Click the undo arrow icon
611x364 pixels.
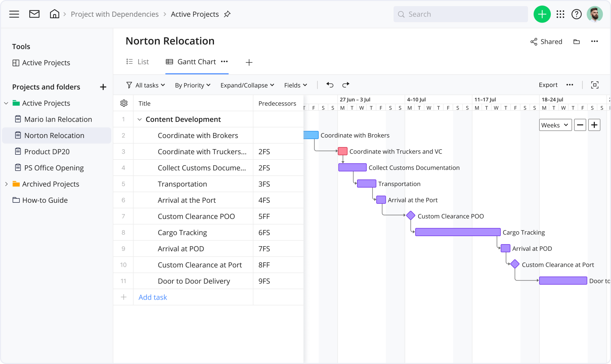[x=330, y=85]
